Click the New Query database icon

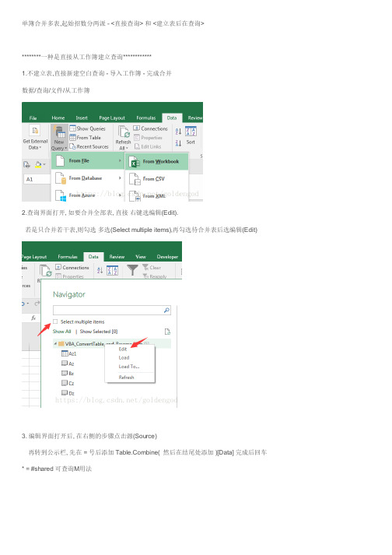59,132
